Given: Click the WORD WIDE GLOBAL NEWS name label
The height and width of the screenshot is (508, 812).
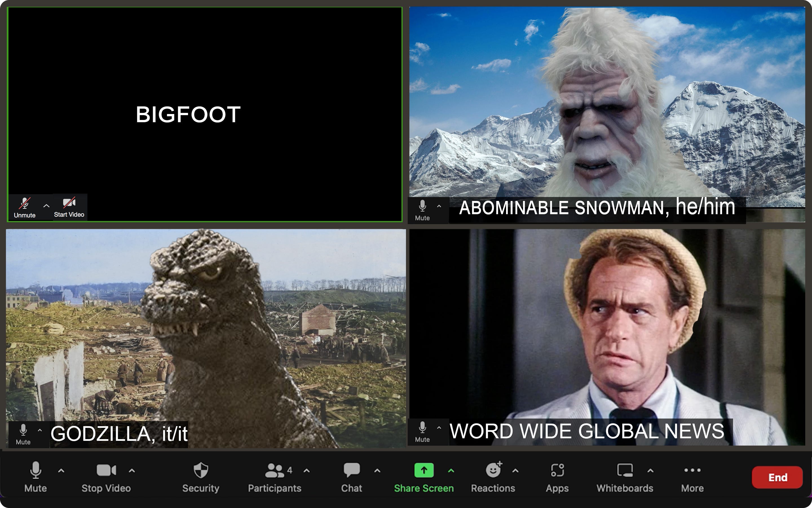Looking at the screenshot, I should click(x=587, y=431).
